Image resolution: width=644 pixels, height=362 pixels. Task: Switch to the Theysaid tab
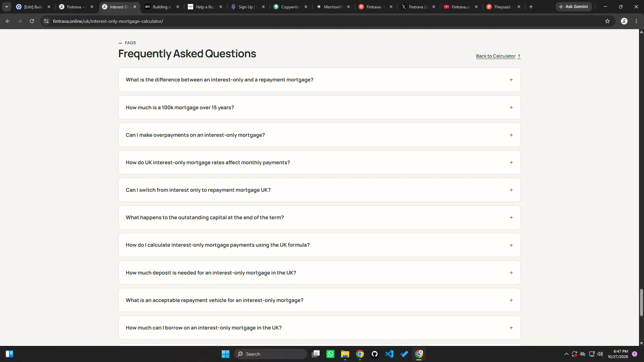point(503,7)
